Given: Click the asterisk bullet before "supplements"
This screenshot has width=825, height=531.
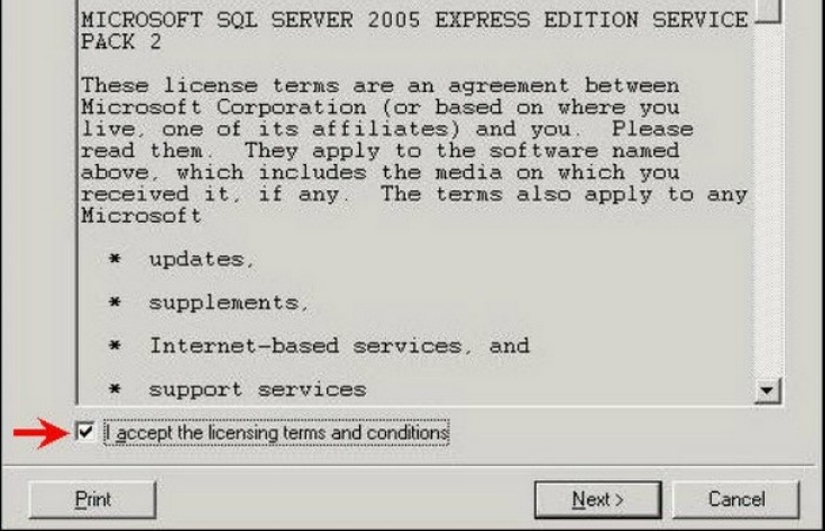Looking at the screenshot, I should point(115,303).
